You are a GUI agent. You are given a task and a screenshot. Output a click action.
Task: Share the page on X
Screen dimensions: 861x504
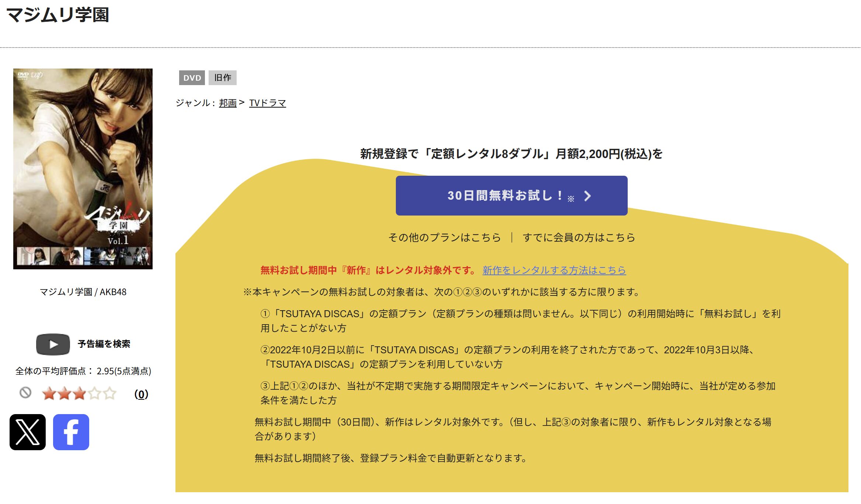(x=28, y=432)
